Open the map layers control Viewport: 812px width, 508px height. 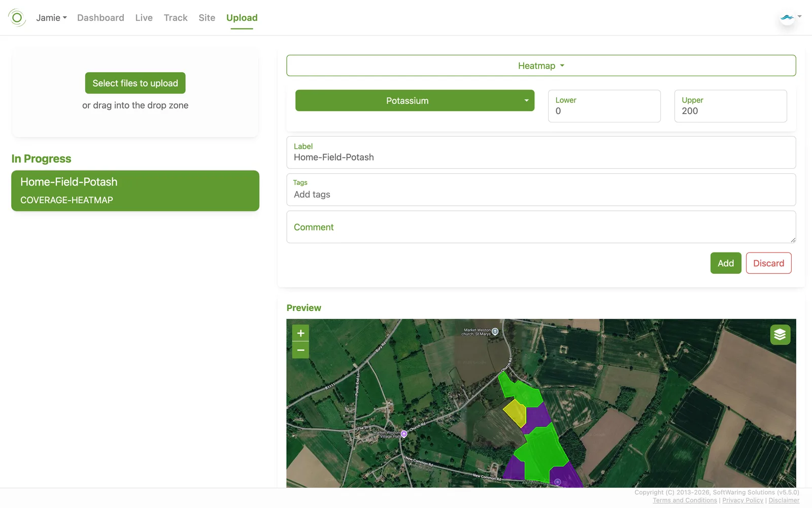[x=780, y=334]
